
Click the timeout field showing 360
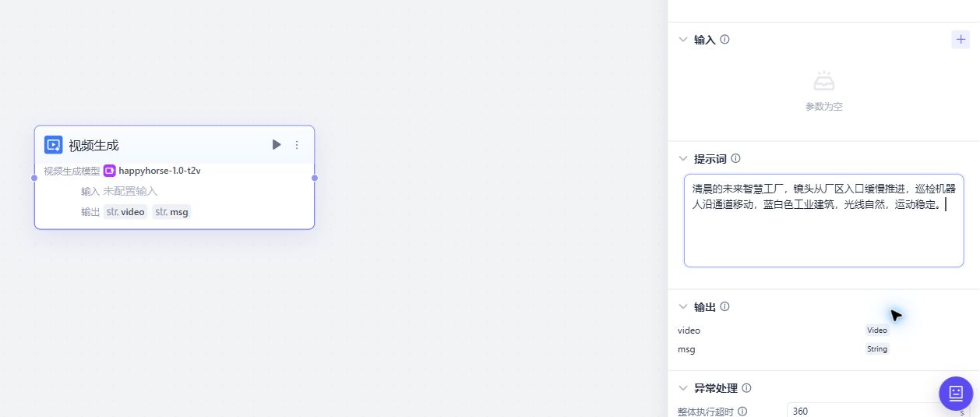869,411
